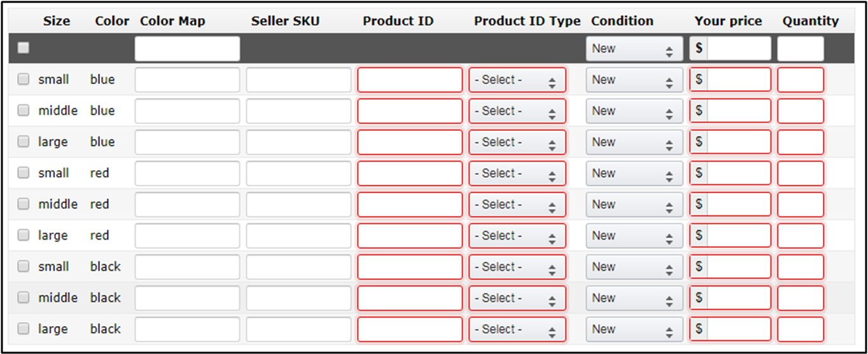Focus Quantity field for small red
Screen dimensions: 868x354
(800, 174)
